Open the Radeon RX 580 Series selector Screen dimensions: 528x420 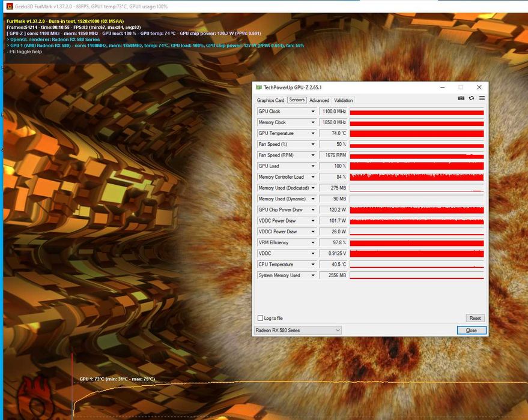point(298,330)
